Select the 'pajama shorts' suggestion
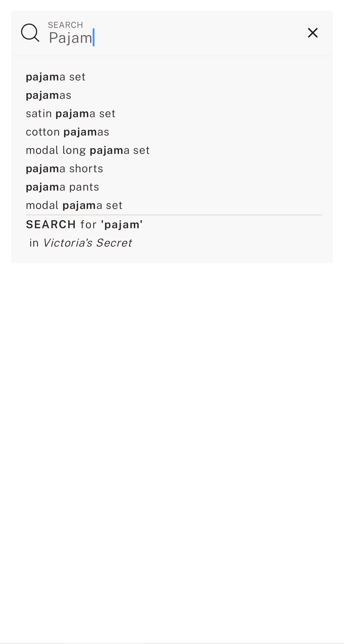 [64, 168]
